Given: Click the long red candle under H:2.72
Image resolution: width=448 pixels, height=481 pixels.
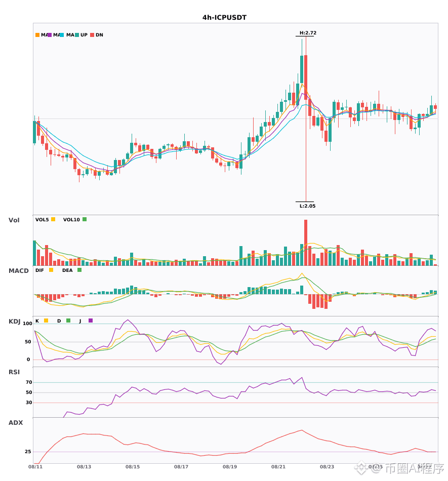Looking at the screenshot, I should [306, 119].
